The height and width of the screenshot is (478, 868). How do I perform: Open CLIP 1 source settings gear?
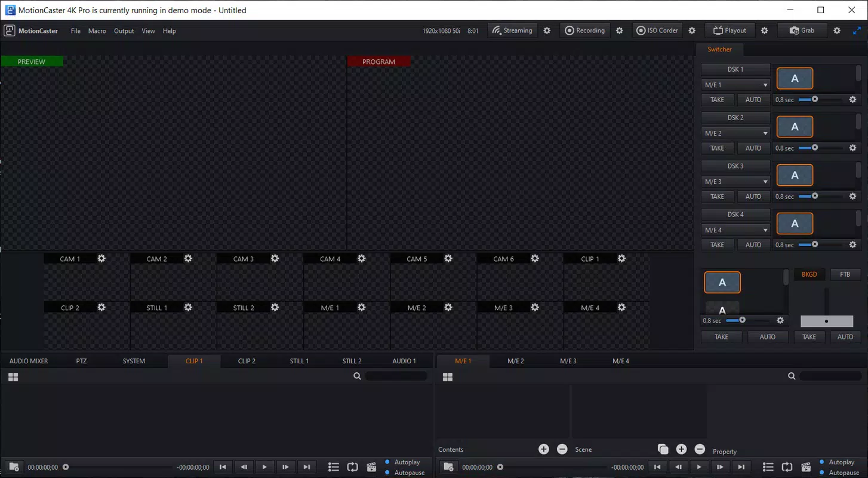click(x=621, y=259)
